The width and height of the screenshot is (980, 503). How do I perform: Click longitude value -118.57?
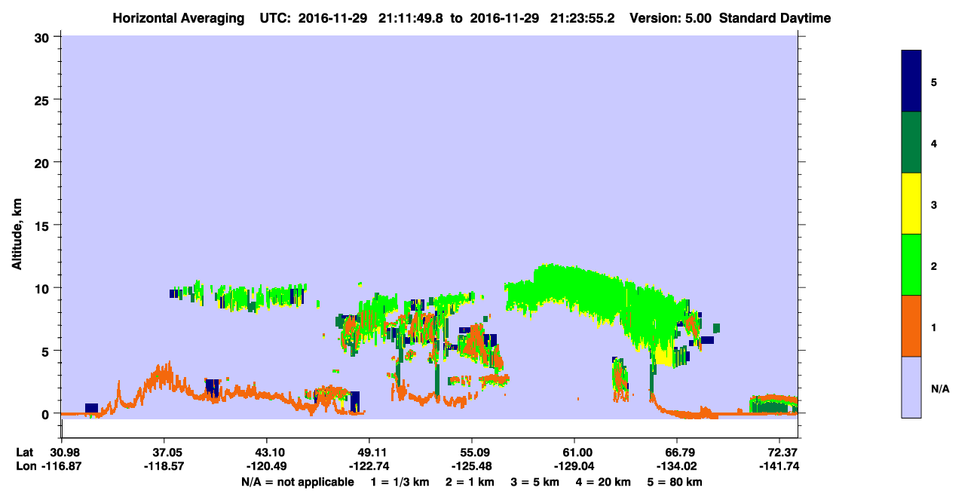[164, 467]
